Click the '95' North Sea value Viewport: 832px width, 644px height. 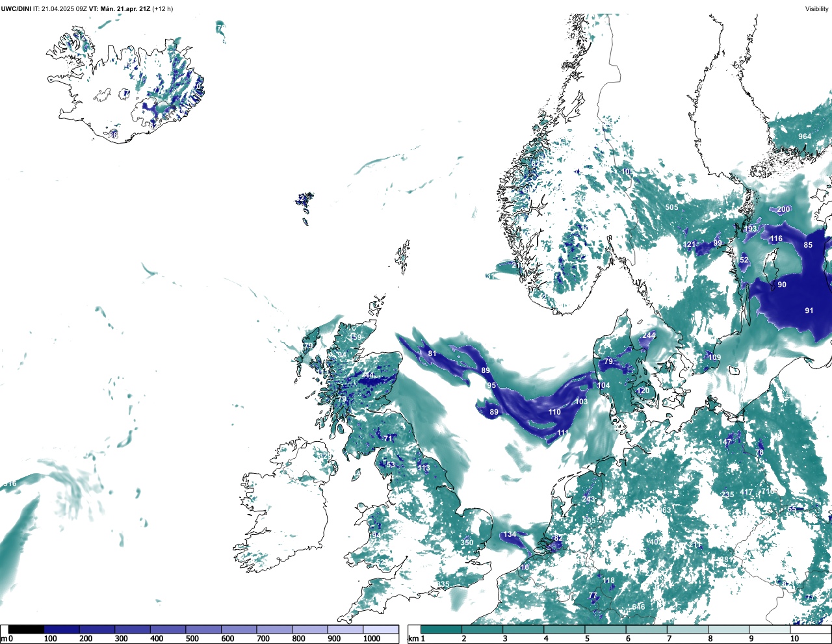(491, 385)
